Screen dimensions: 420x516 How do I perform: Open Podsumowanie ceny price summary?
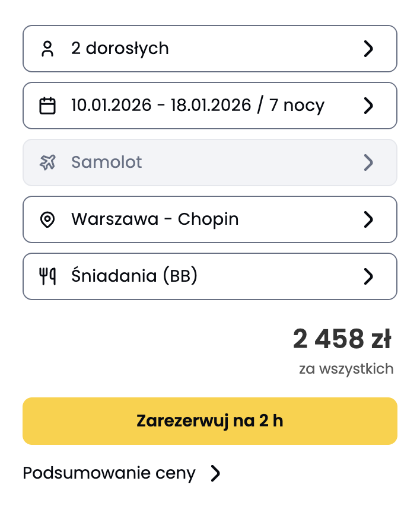tap(109, 473)
